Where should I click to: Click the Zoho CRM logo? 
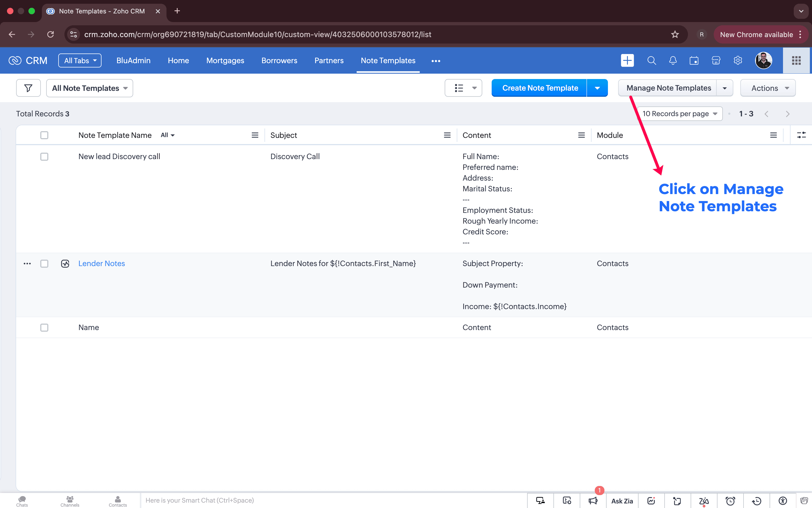pyautogui.click(x=28, y=60)
